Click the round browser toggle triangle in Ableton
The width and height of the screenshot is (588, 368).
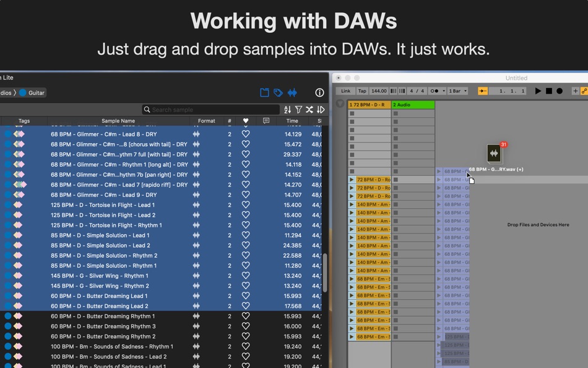point(340,103)
